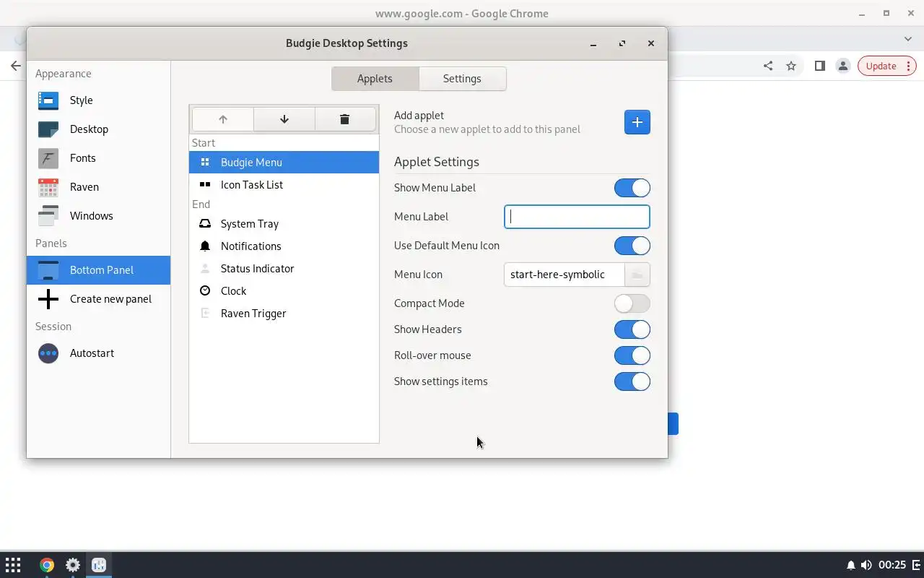Image resolution: width=924 pixels, height=578 pixels.
Task: Click the Budgie Desktop Settings taskbar icon
Action: click(100, 565)
